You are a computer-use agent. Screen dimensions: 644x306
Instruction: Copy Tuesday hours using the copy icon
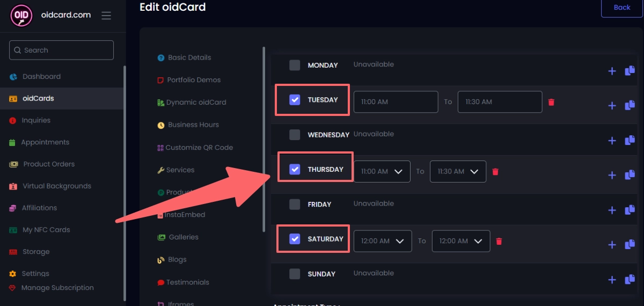click(x=630, y=105)
